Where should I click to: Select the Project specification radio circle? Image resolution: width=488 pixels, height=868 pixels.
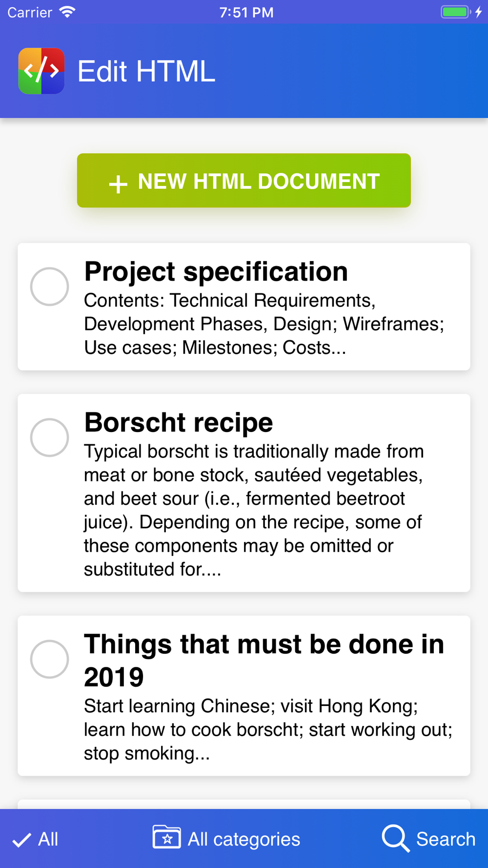pyautogui.click(x=49, y=287)
